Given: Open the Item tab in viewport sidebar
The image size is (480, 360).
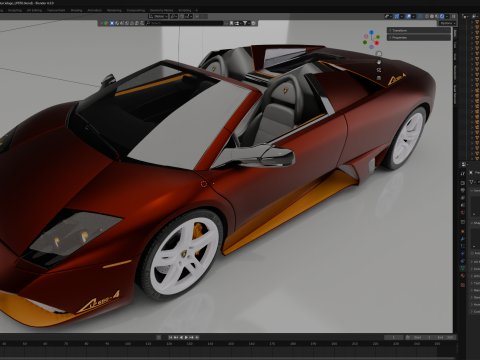Looking at the screenshot, I should pos(455,33).
